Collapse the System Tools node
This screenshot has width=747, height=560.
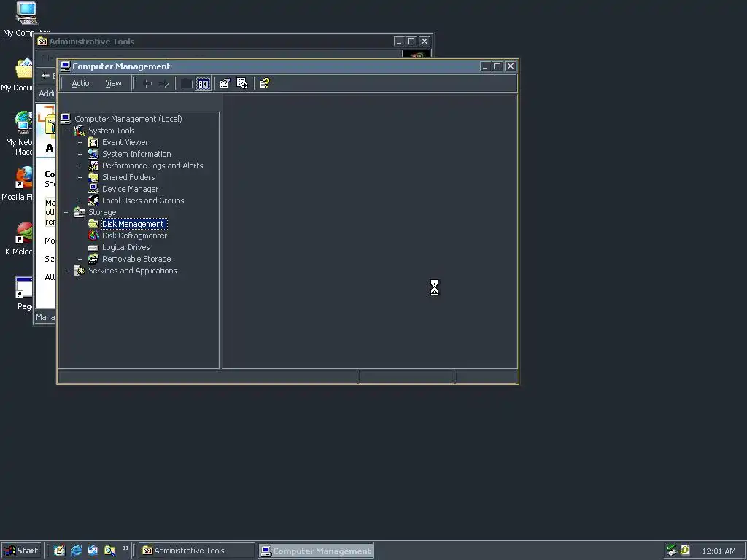[66, 131]
